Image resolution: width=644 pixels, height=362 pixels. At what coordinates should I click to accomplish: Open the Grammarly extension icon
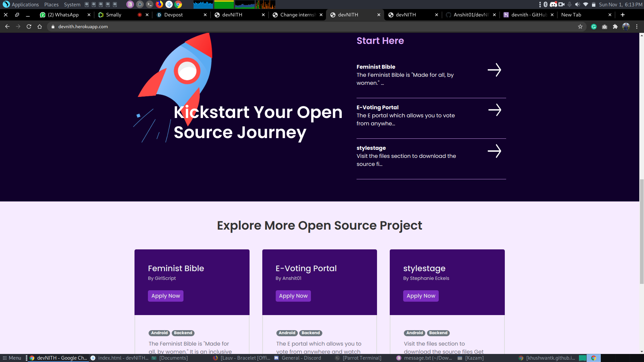point(594,27)
